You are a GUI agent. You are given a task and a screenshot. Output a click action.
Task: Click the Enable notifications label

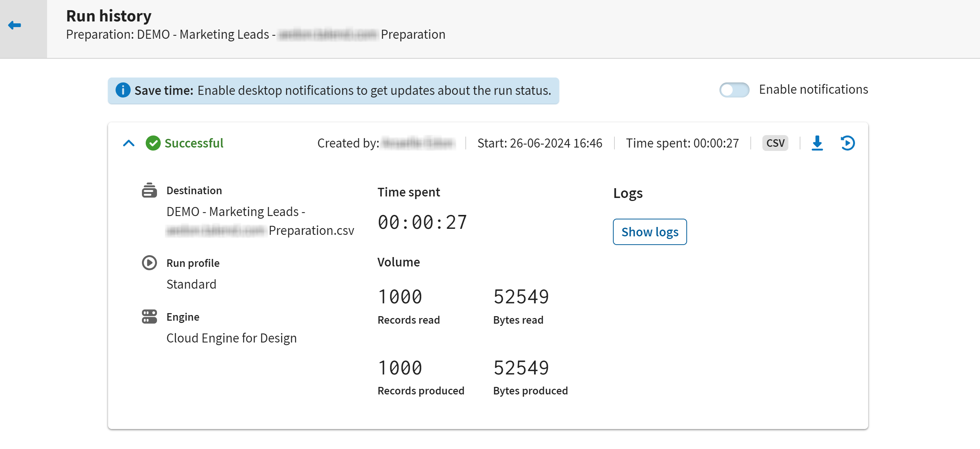813,90
